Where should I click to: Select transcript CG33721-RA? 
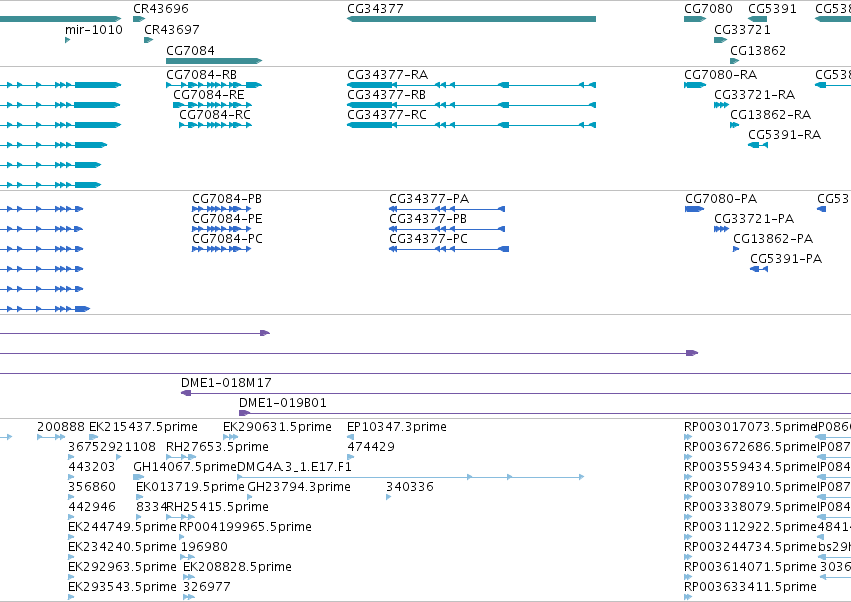click(721, 105)
